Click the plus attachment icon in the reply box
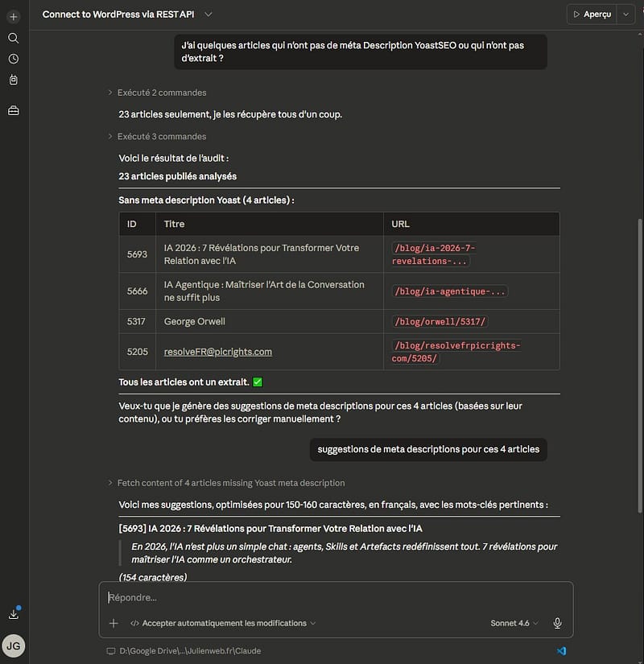 [113, 623]
